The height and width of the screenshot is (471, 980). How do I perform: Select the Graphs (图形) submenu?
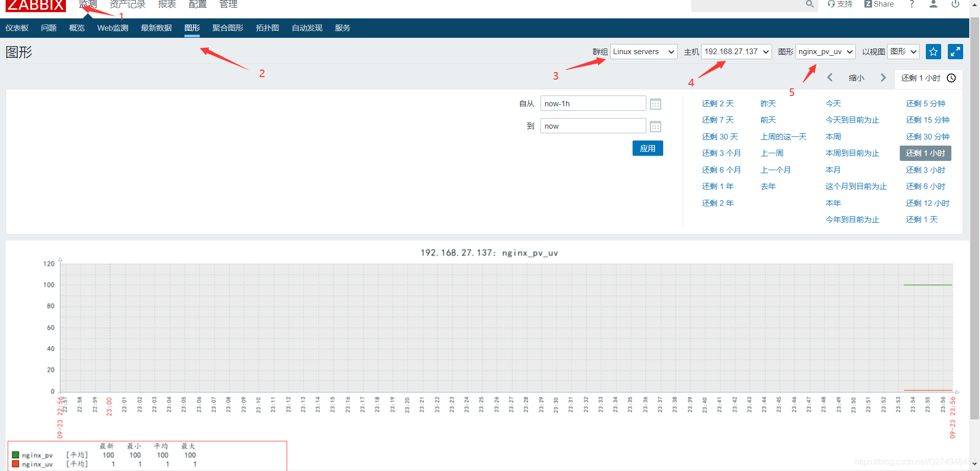pos(192,28)
